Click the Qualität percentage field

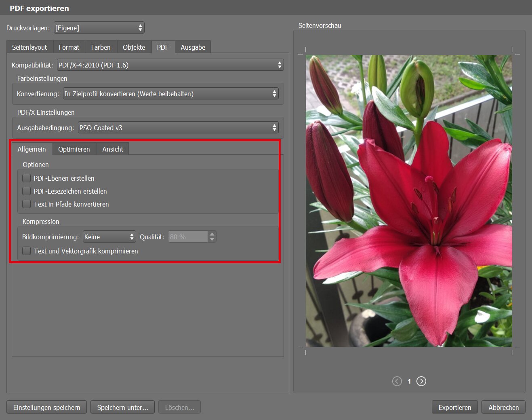188,237
